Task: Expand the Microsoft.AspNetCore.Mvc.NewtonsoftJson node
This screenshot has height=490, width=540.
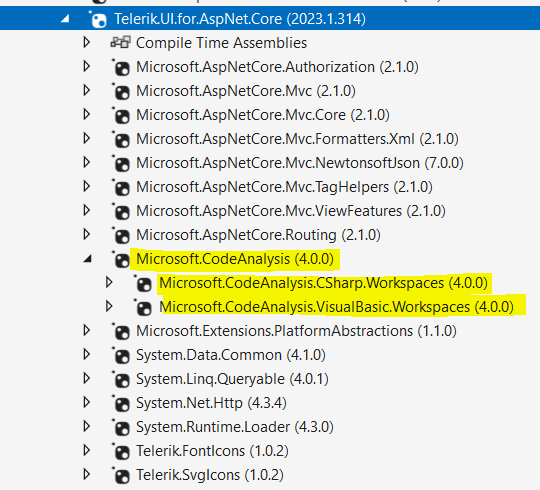Action: coord(87,162)
